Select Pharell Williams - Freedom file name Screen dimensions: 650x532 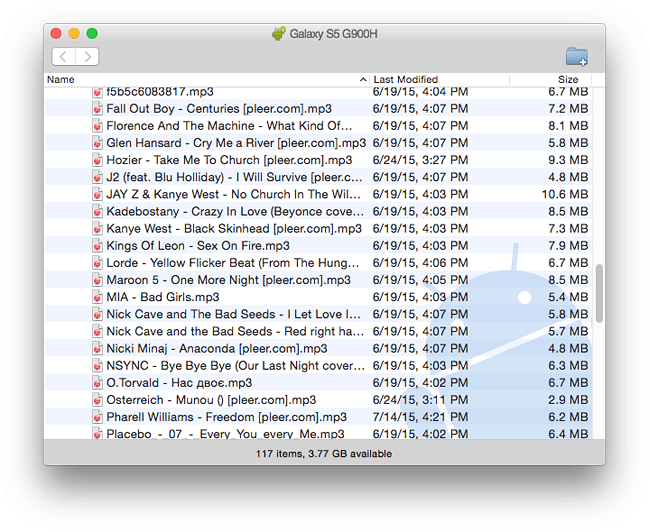click(x=226, y=417)
